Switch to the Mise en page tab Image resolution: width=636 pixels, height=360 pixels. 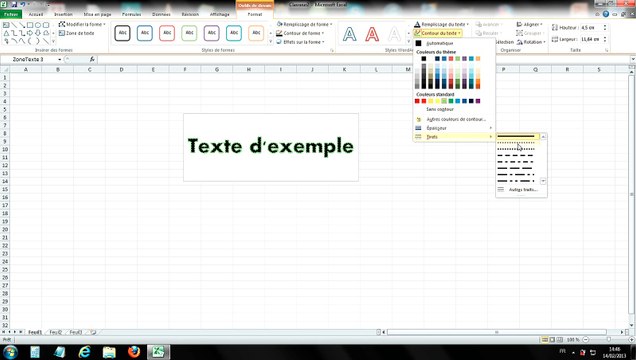click(x=97, y=14)
